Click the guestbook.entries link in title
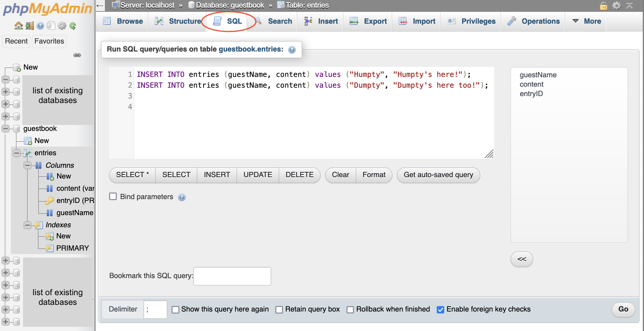The image size is (644, 331). [250, 49]
